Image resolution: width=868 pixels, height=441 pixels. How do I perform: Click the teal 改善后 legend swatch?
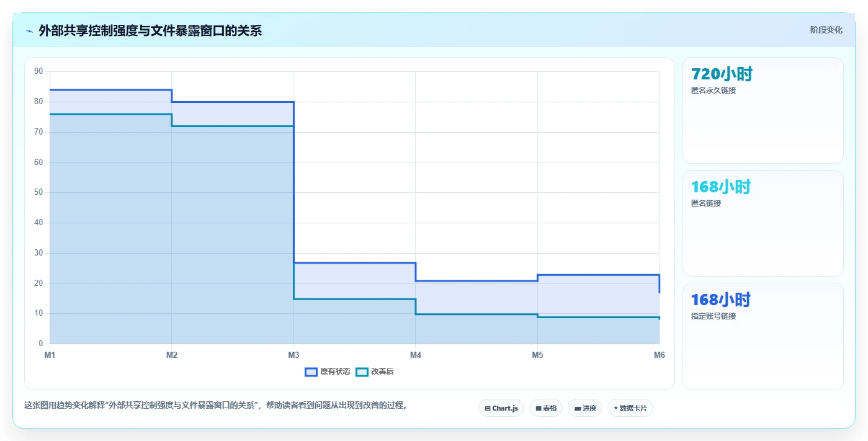(362, 372)
